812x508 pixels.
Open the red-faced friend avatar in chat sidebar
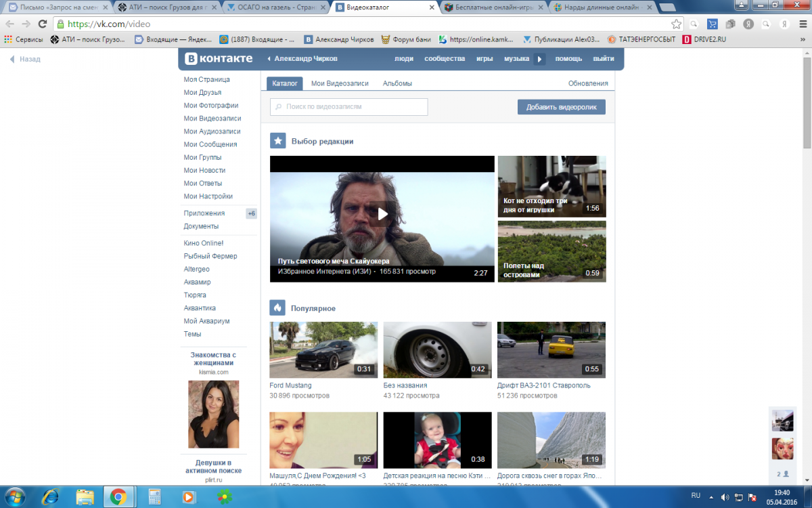coord(782,448)
